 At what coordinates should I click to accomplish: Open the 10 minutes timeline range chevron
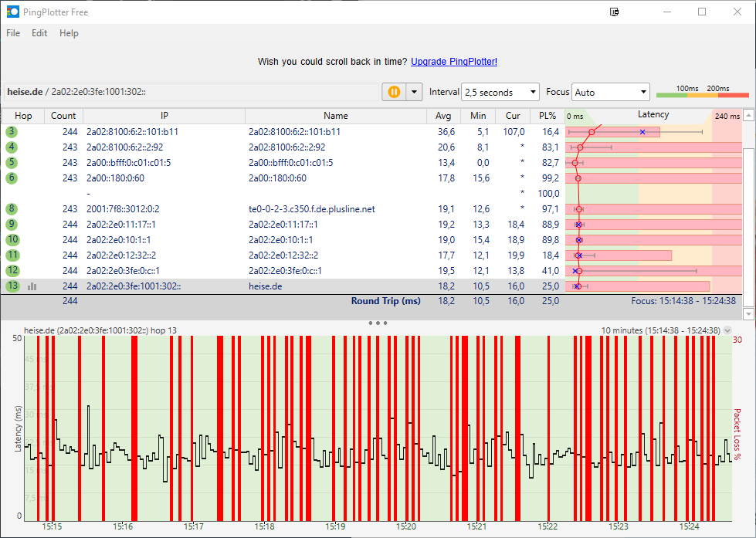[x=727, y=330]
